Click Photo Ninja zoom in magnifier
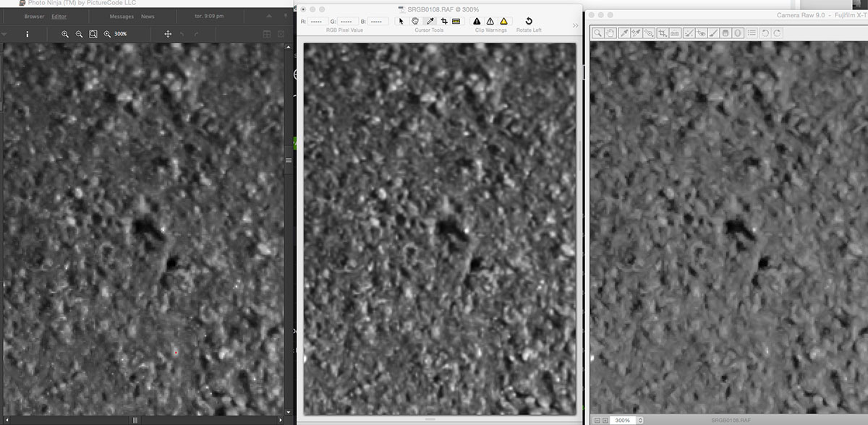 pyautogui.click(x=65, y=34)
